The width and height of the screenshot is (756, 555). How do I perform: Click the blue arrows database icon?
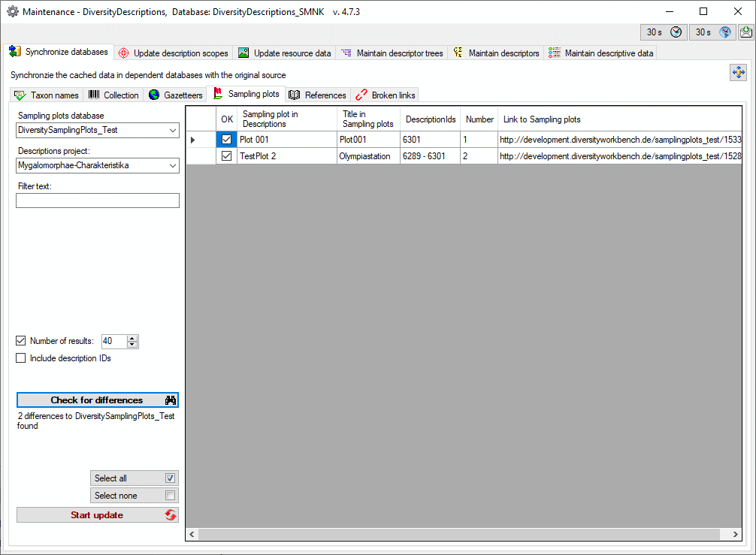(x=738, y=72)
